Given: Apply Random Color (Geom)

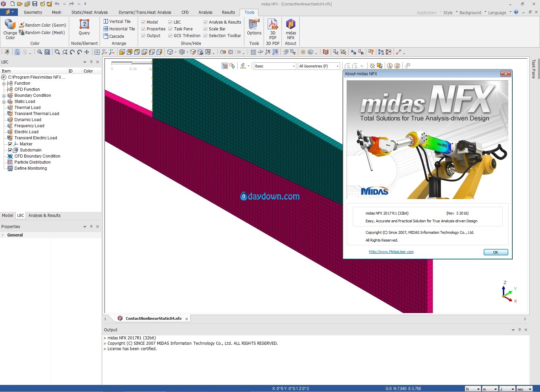Looking at the screenshot, I should pos(43,25).
